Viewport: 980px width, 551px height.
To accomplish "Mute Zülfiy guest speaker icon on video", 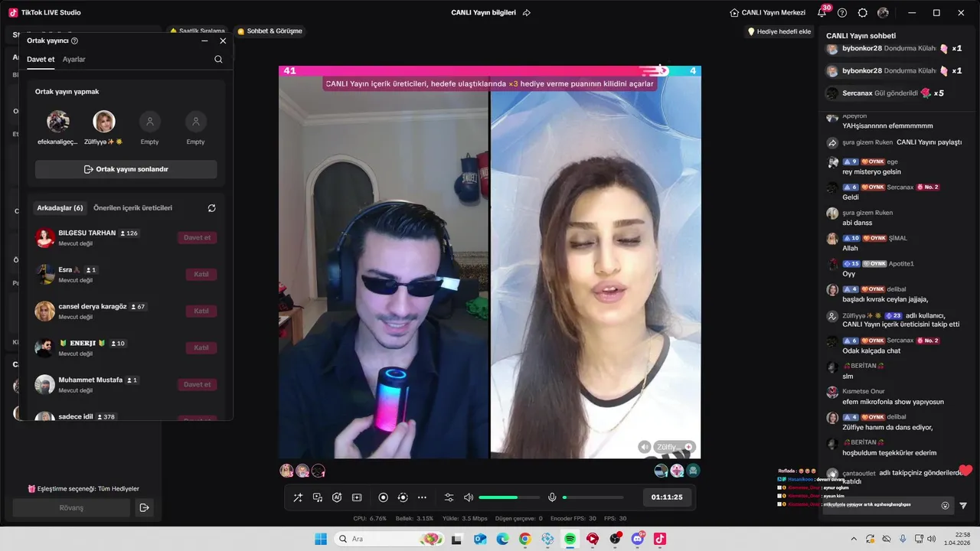I will [x=645, y=447].
